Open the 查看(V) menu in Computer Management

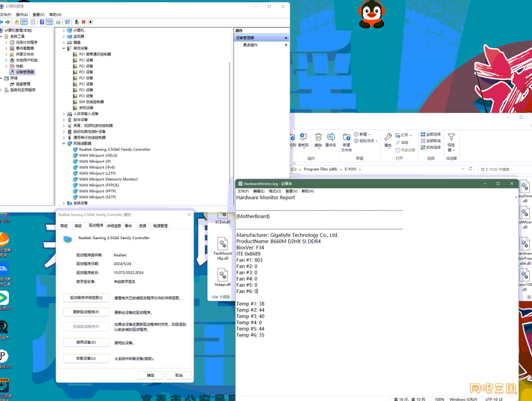[38, 15]
